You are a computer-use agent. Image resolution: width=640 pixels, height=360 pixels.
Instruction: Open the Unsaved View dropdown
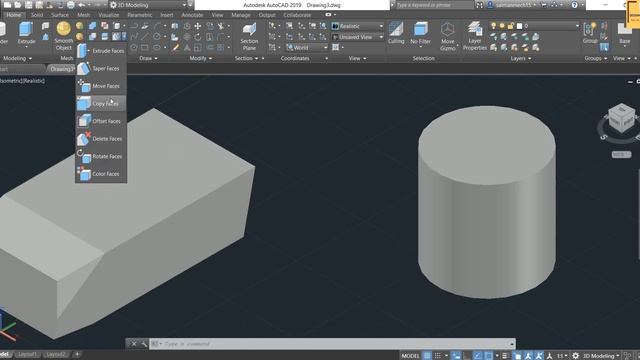(358, 37)
